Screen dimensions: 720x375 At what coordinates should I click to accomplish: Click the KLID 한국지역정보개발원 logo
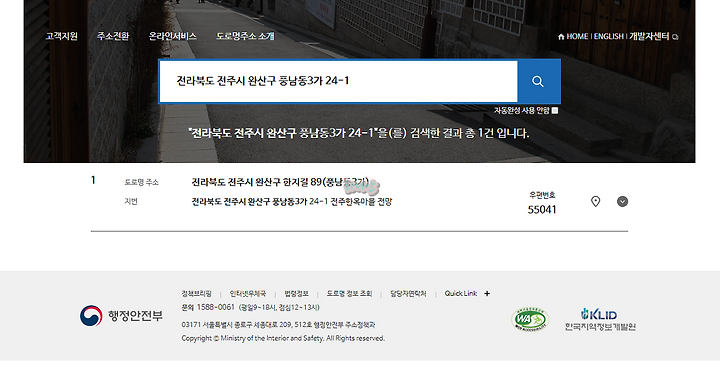tap(600, 319)
